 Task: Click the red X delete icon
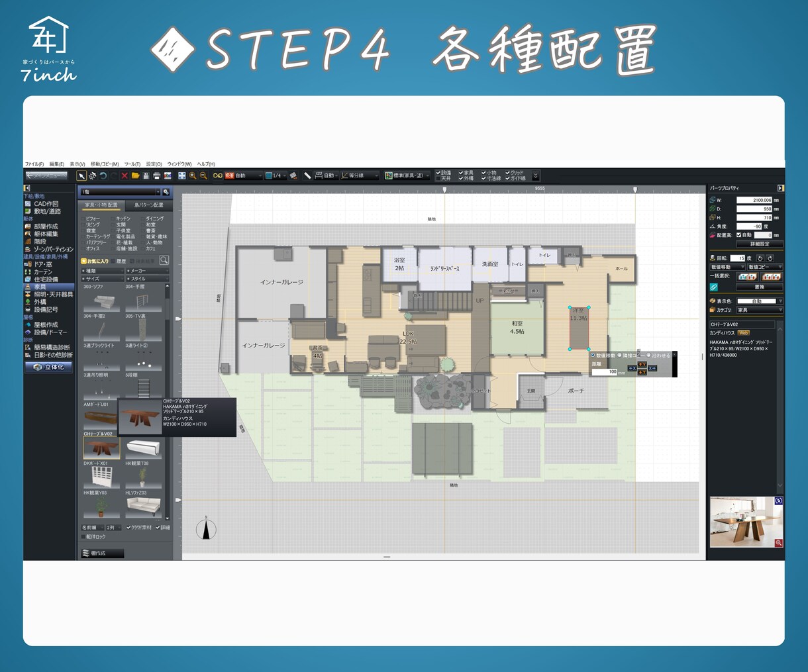tap(124, 175)
